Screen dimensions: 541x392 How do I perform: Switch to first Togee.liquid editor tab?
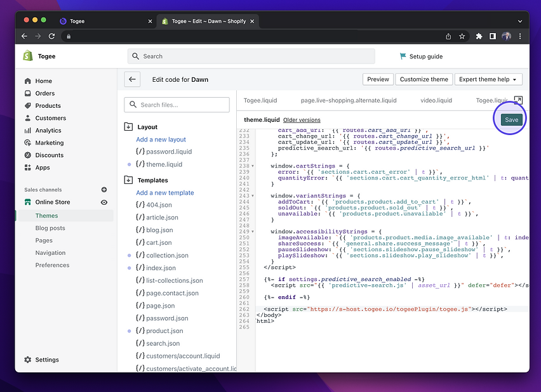[x=260, y=101]
